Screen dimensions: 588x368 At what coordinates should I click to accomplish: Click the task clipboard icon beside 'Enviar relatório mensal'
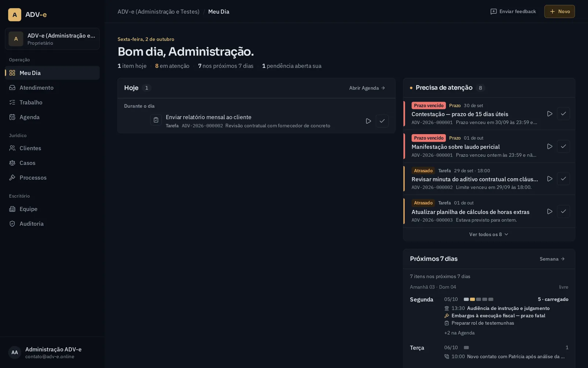coord(156,120)
